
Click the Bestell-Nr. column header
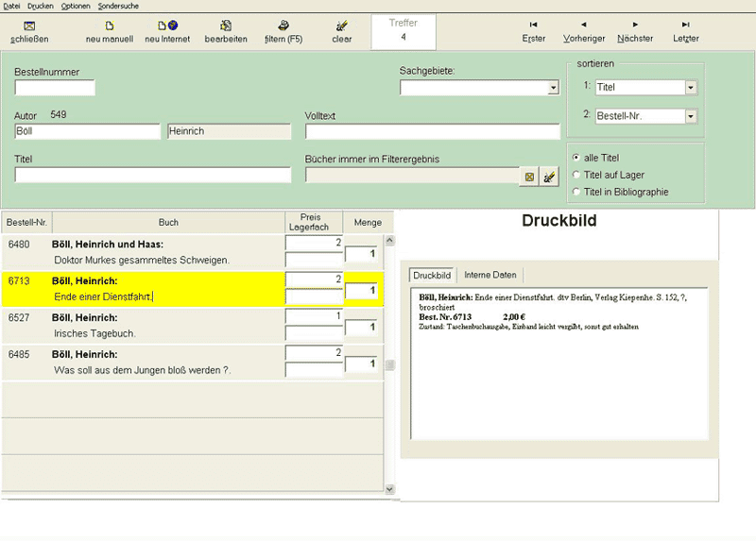[x=26, y=223]
